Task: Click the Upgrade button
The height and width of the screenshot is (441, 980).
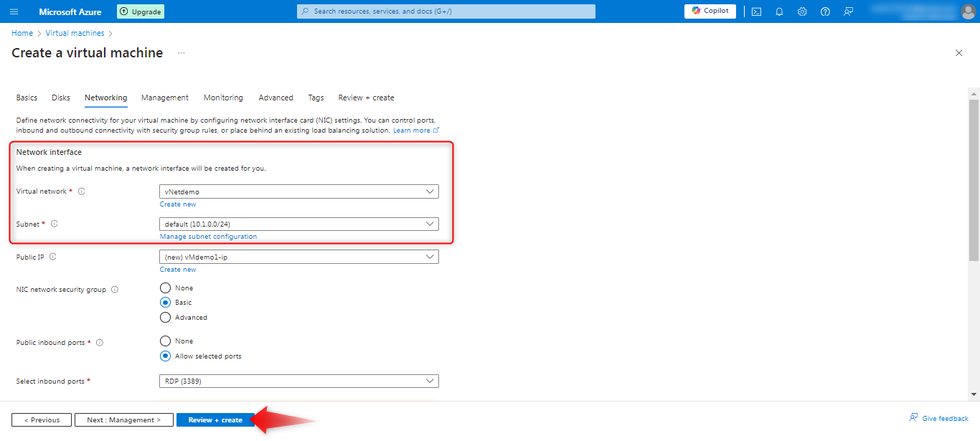Action: (x=140, y=11)
